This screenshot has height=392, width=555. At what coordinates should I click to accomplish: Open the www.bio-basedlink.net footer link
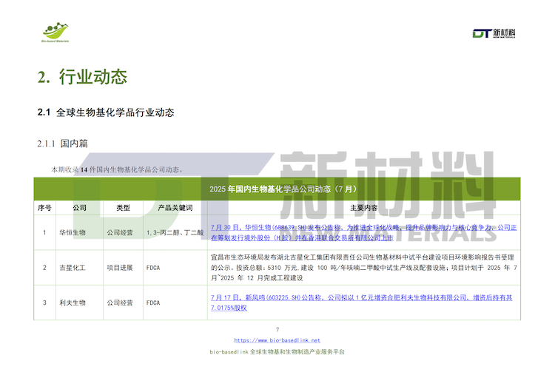pyautogui.click(x=277, y=340)
